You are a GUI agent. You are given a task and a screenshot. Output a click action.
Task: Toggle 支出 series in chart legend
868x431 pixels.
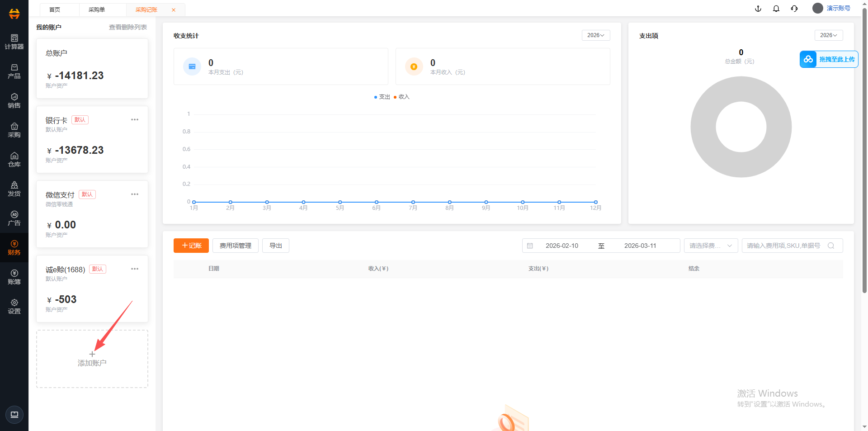point(382,97)
